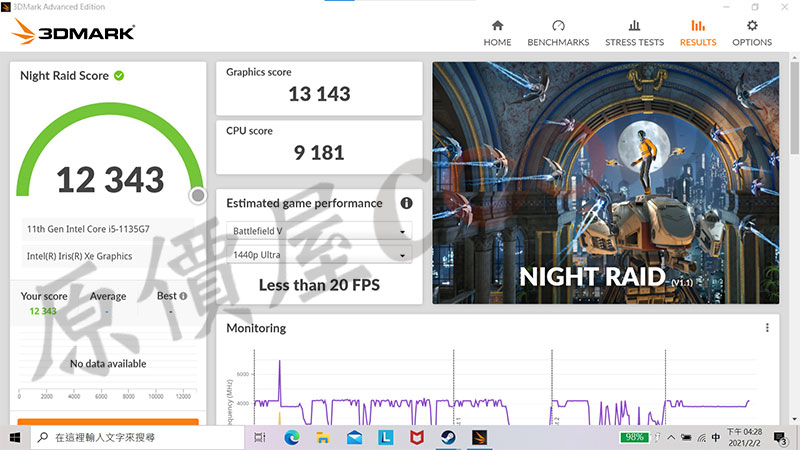This screenshot has height=450, width=800.
Task: Click the orange button under the score chart
Action: (108, 421)
